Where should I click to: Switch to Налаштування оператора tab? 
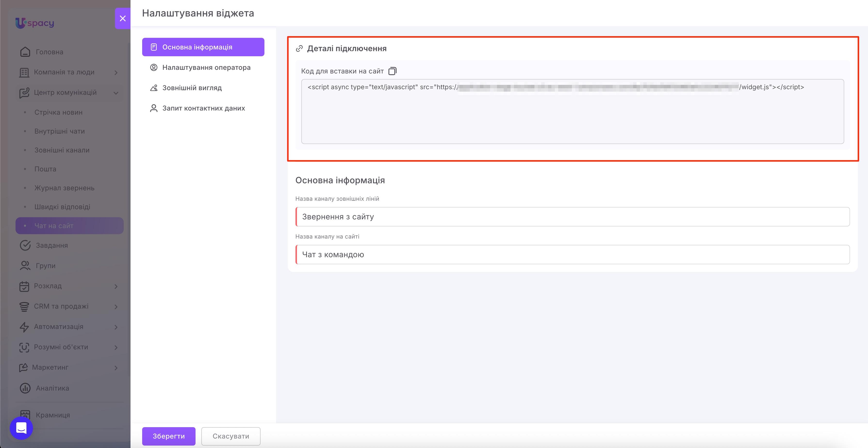point(203,67)
